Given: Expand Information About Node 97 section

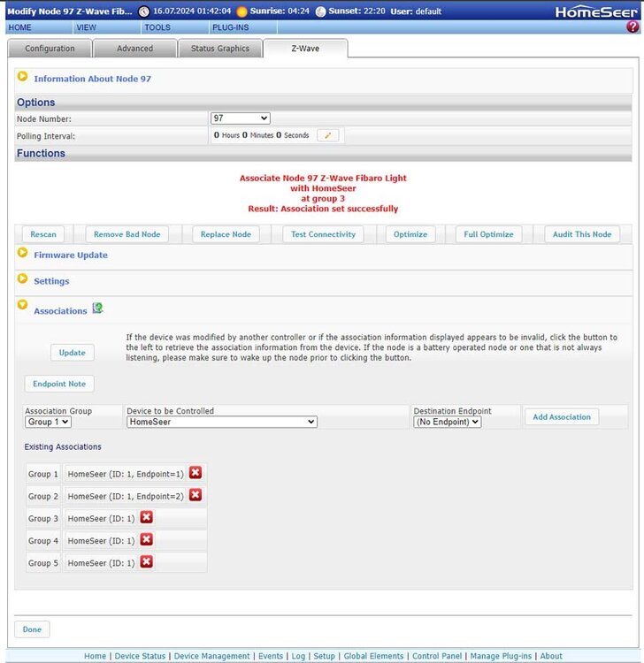Looking at the screenshot, I should pyautogui.click(x=23, y=77).
